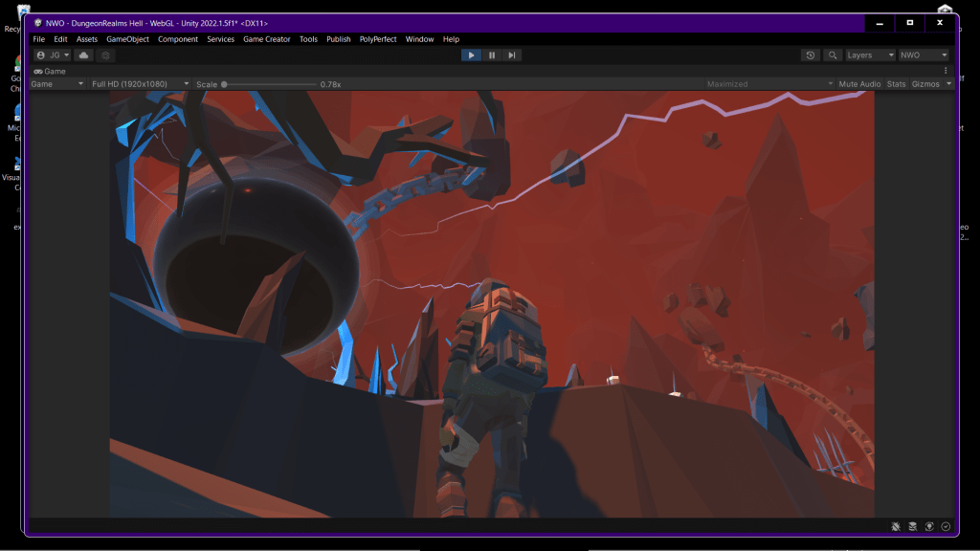Click the Scale slider in Game view

(x=268, y=84)
